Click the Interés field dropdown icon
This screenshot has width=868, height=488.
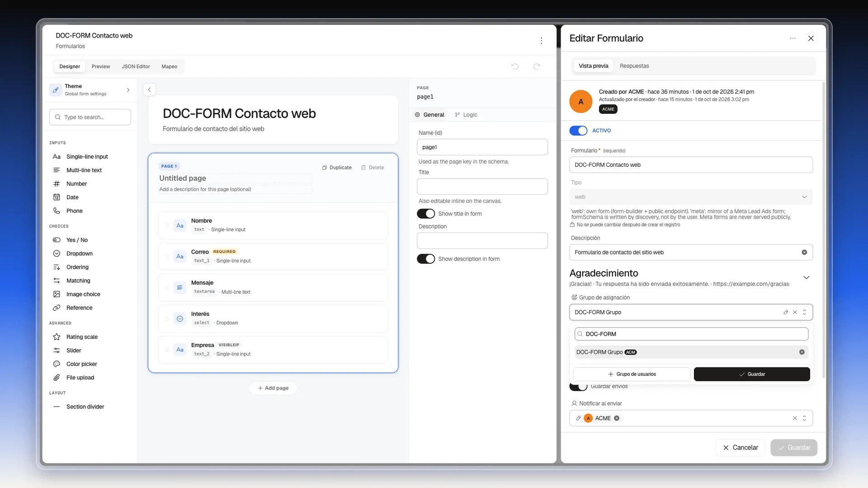[x=180, y=319]
